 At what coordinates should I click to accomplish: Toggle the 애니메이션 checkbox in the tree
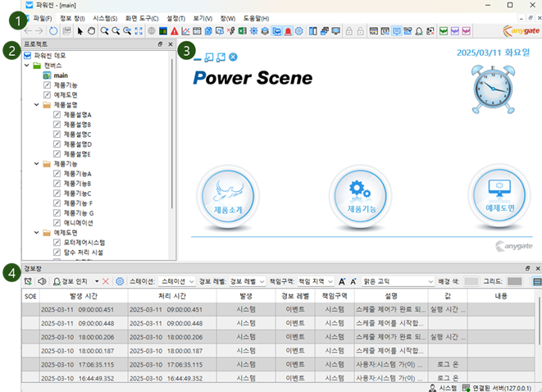pyautogui.click(x=57, y=222)
